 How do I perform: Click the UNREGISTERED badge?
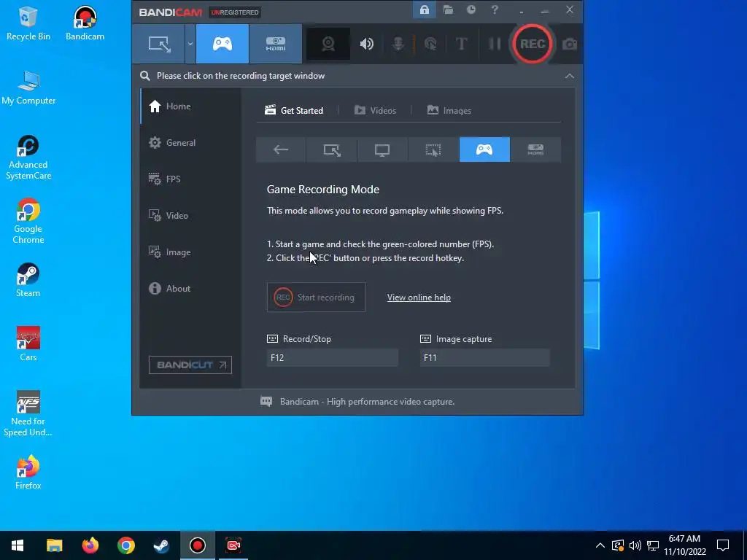234,12
